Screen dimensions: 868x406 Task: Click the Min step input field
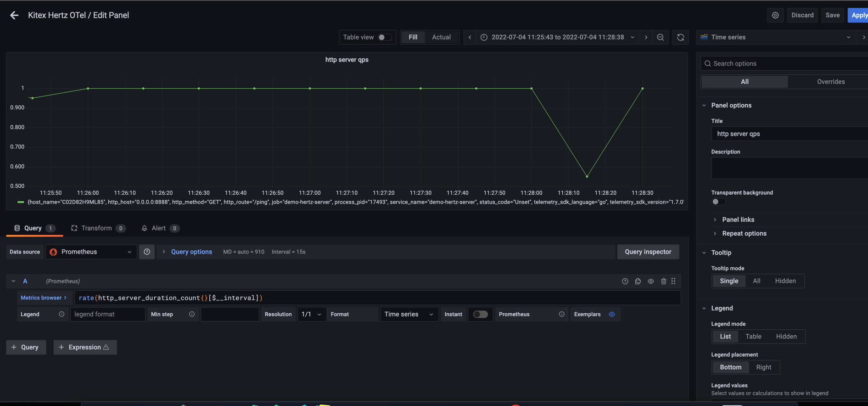coord(230,314)
